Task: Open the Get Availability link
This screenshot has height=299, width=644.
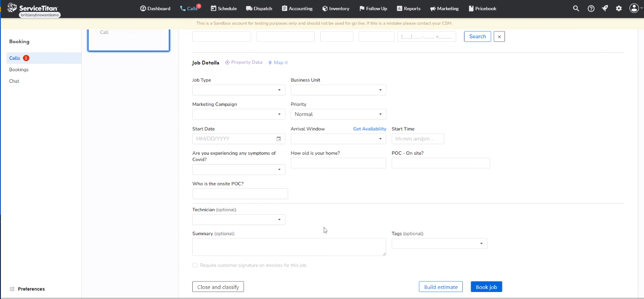Action: tap(370, 128)
